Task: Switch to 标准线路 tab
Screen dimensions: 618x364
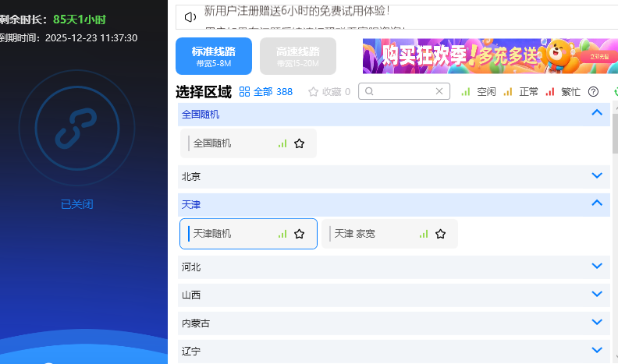Action: point(214,55)
